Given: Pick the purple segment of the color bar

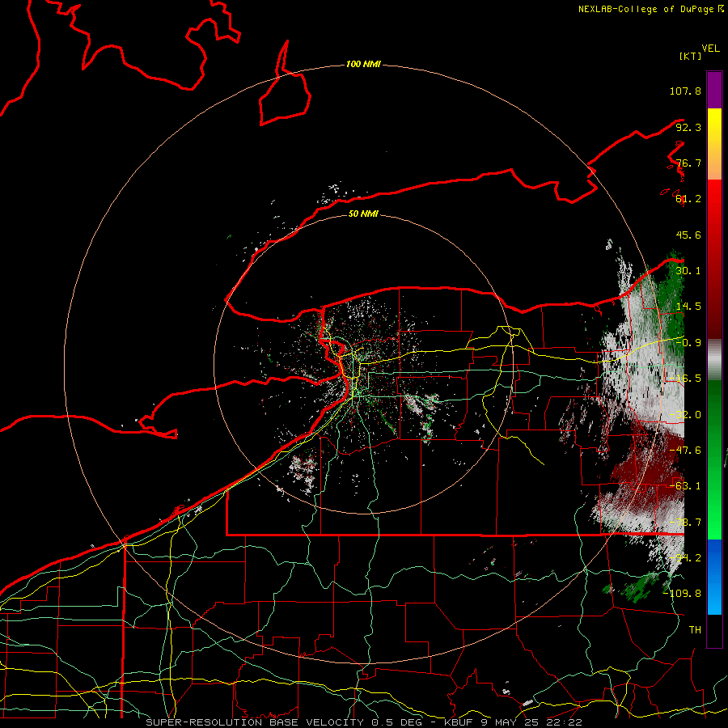Looking at the screenshot, I should [x=714, y=90].
